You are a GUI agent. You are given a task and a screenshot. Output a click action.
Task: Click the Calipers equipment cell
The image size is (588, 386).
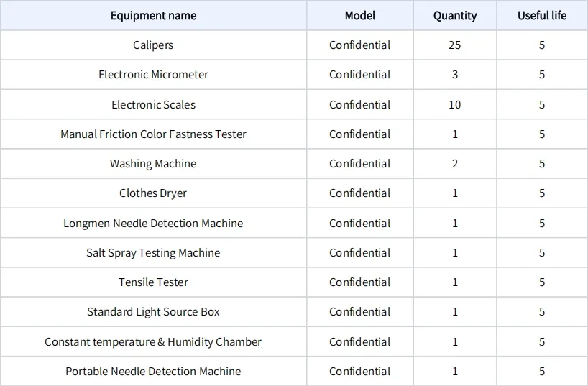153,45
